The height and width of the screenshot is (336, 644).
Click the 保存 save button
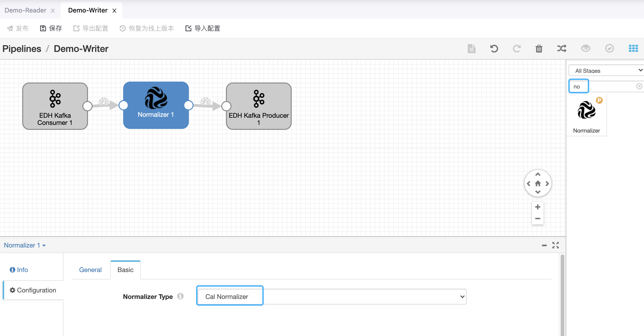[x=51, y=28]
